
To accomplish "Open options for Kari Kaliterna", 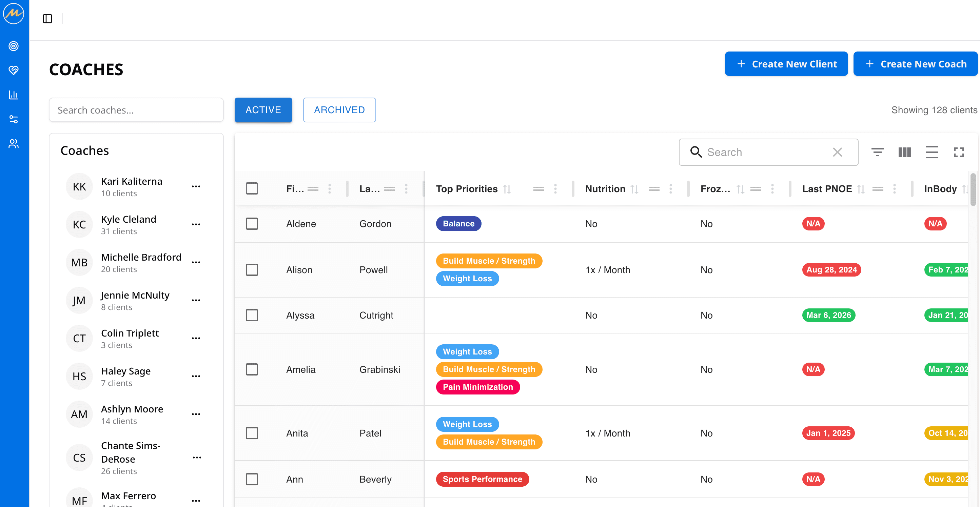I will [196, 186].
